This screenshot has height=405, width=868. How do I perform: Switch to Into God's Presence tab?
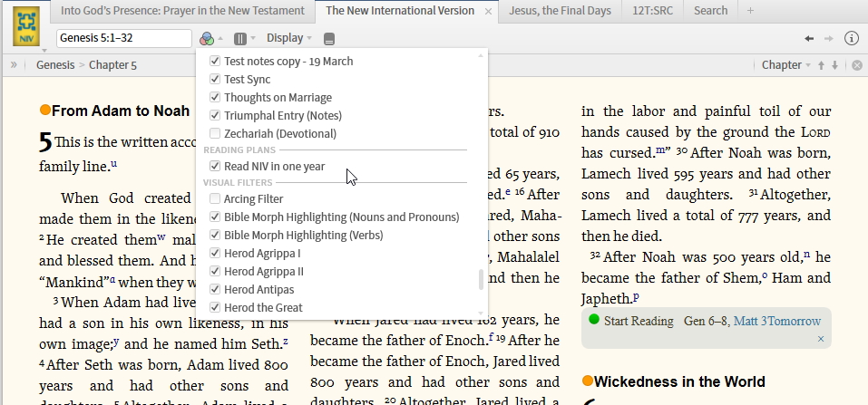(x=182, y=11)
